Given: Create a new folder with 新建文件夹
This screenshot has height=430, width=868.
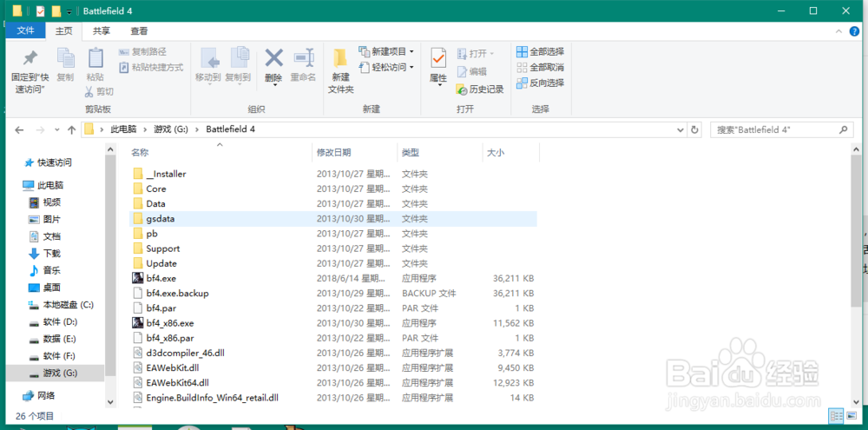Looking at the screenshot, I should (340, 71).
